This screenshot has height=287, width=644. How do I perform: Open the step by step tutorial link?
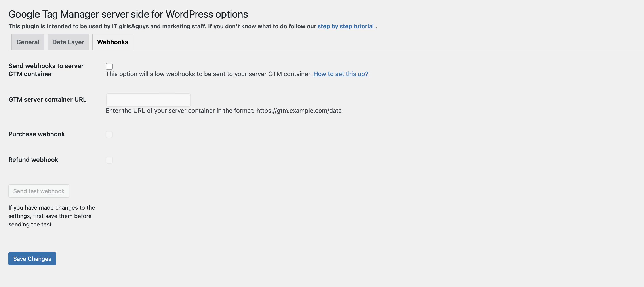point(346,26)
